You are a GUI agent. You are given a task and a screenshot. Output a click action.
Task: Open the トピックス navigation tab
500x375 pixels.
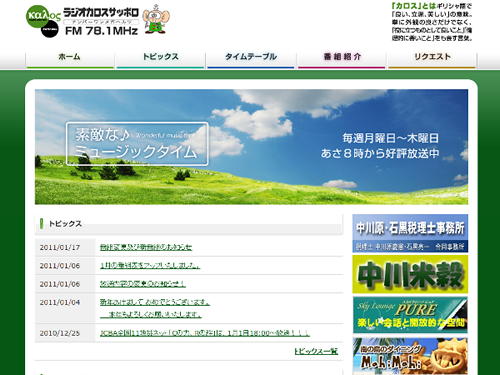coord(160,59)
